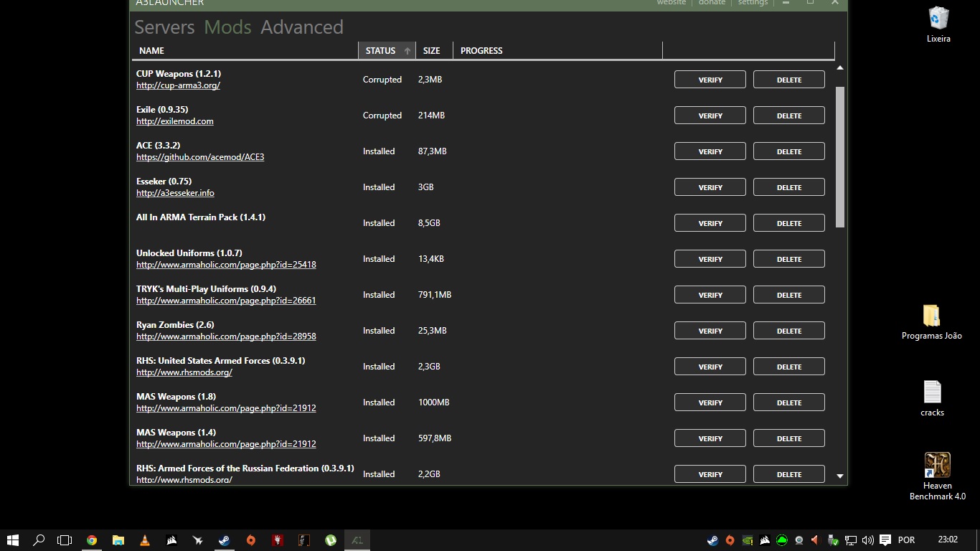The width and height of the screenshot is (980, 551).
Task: Open the donate link in title bar
Action: coord(712,3)
